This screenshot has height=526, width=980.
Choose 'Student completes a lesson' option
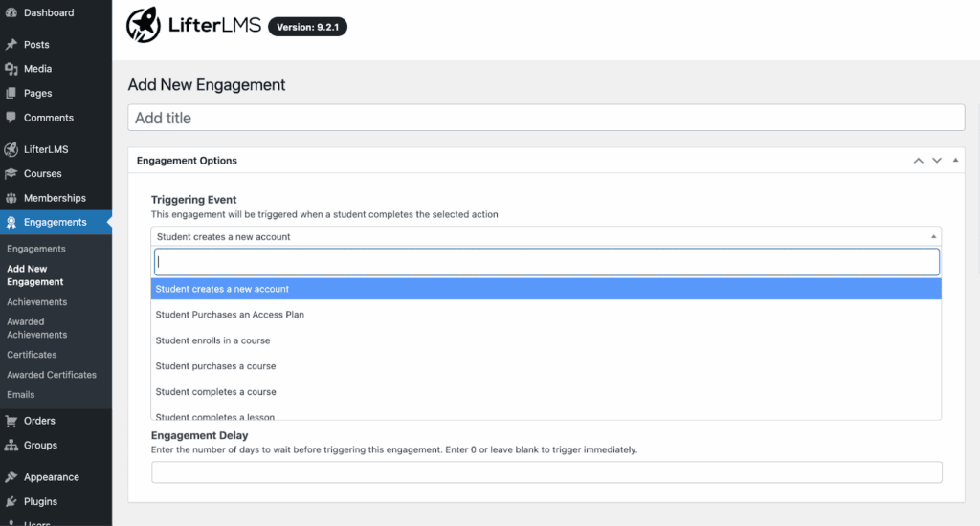tap(546, 415)
